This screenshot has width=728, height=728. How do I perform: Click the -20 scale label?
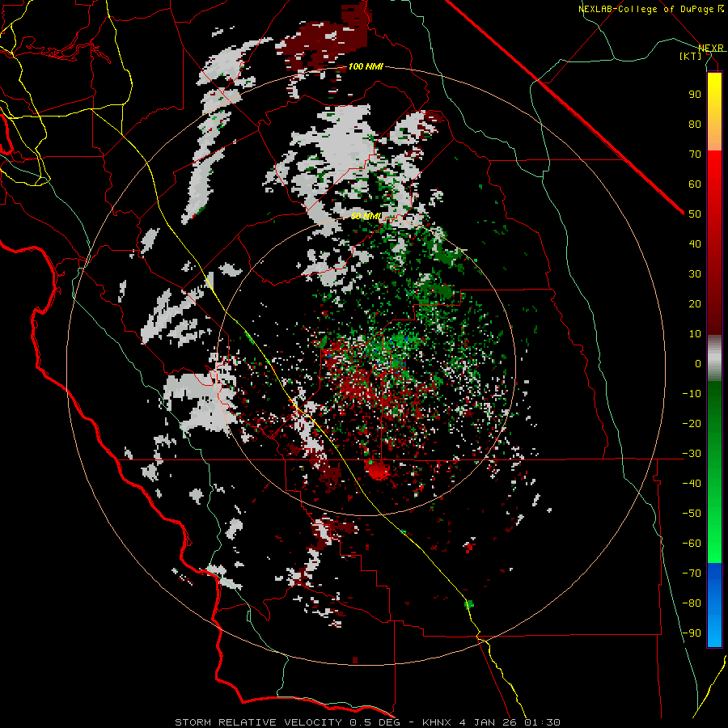[x=692, y=423]
